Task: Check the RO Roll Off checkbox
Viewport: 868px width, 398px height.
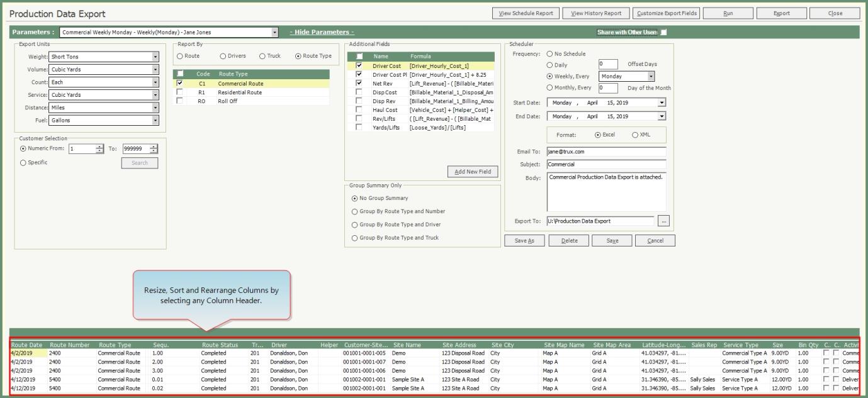Action: point(180,101)
